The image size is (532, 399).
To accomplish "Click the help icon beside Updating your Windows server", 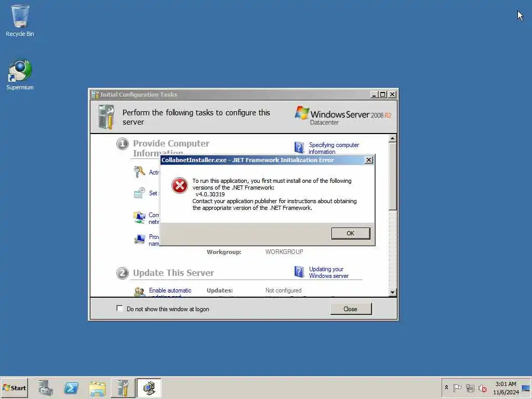I will [x=299, y=272].
